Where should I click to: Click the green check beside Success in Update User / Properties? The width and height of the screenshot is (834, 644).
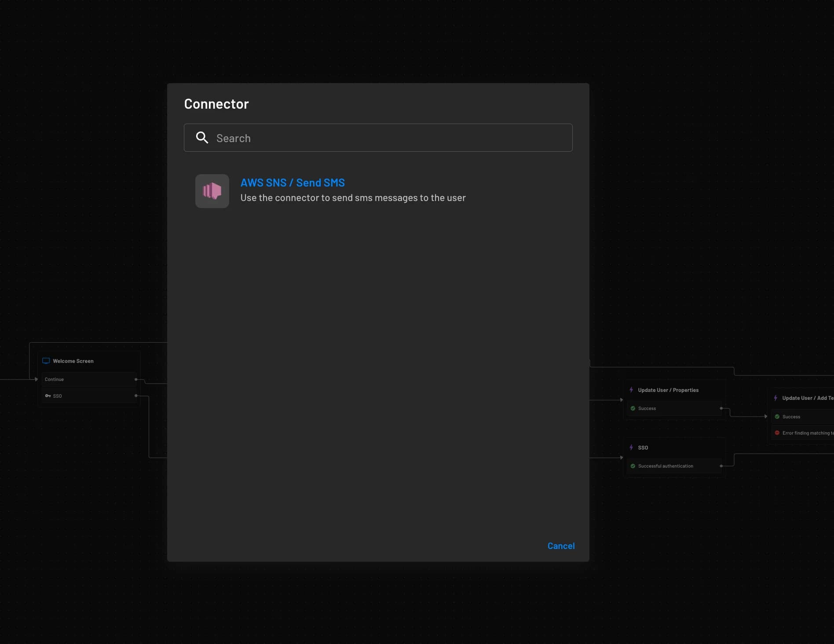633,408
